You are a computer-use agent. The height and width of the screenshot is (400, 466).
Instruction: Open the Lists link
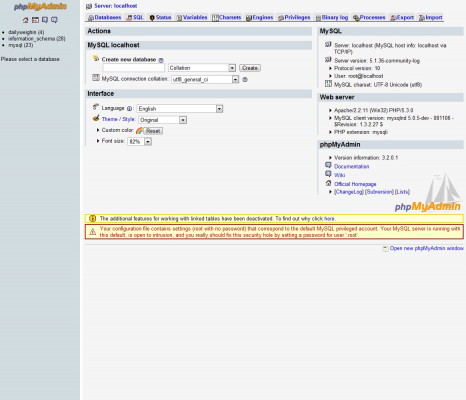[402, 192]
